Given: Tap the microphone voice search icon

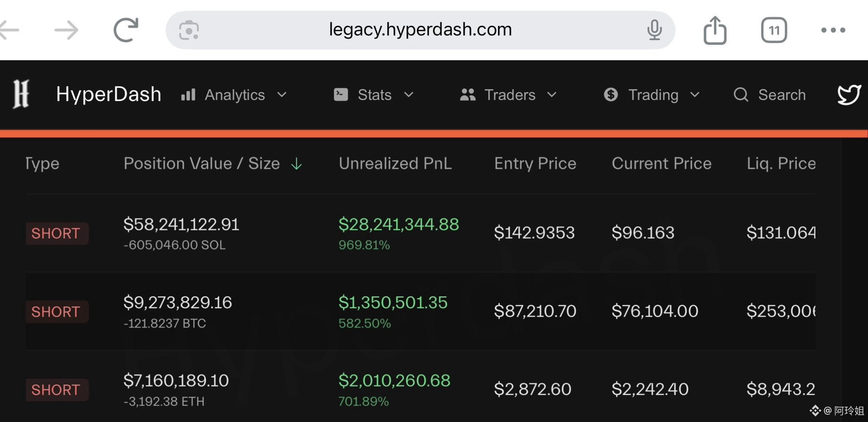Looking at the screenshot, I should tap(654, 30).
